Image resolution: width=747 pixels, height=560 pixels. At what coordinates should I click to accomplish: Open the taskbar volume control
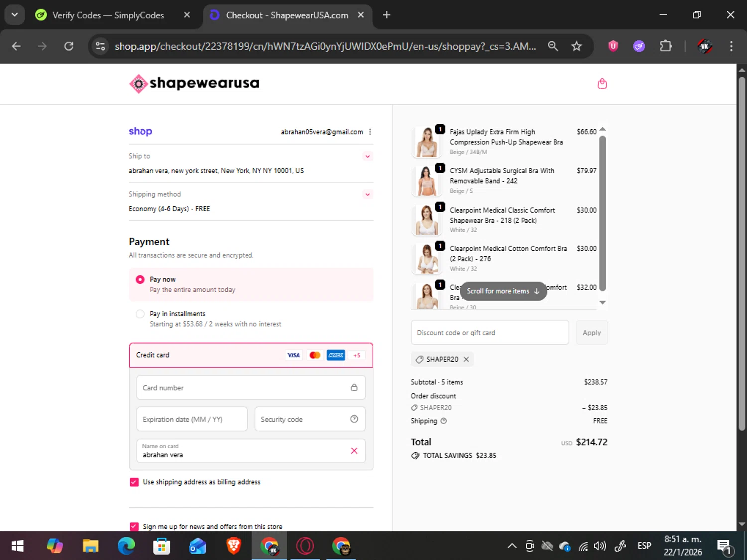coord(600,546)
